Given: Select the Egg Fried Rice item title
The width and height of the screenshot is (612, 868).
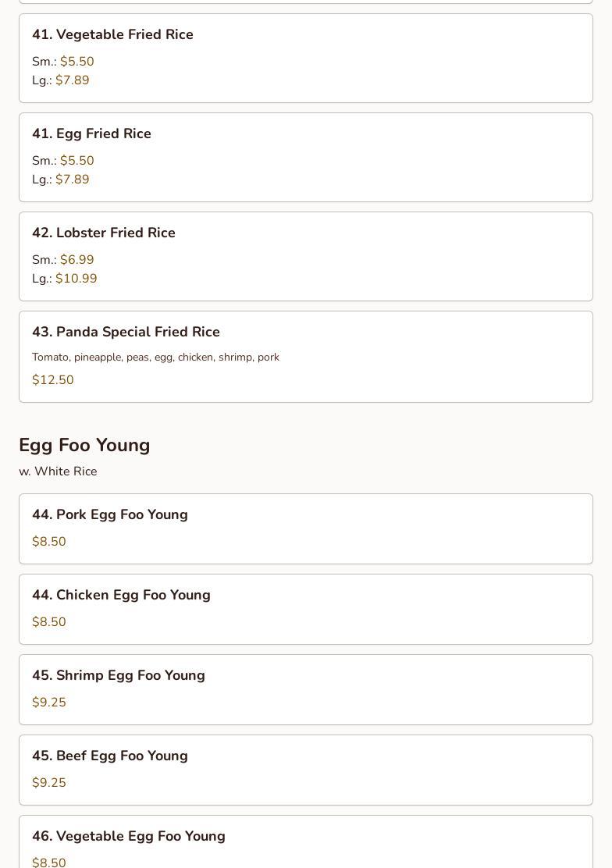Looking at the screenshot, I should tap(91, 133).
